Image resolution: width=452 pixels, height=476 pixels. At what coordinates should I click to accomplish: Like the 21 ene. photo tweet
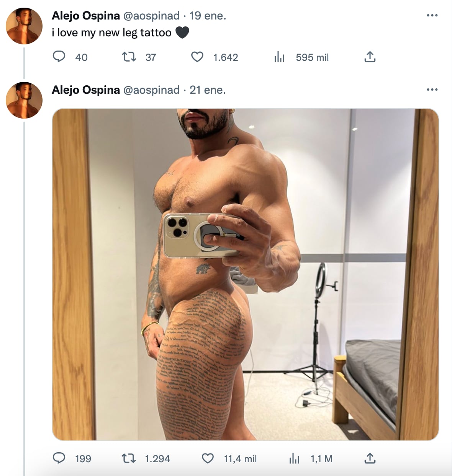pos(208,458)
